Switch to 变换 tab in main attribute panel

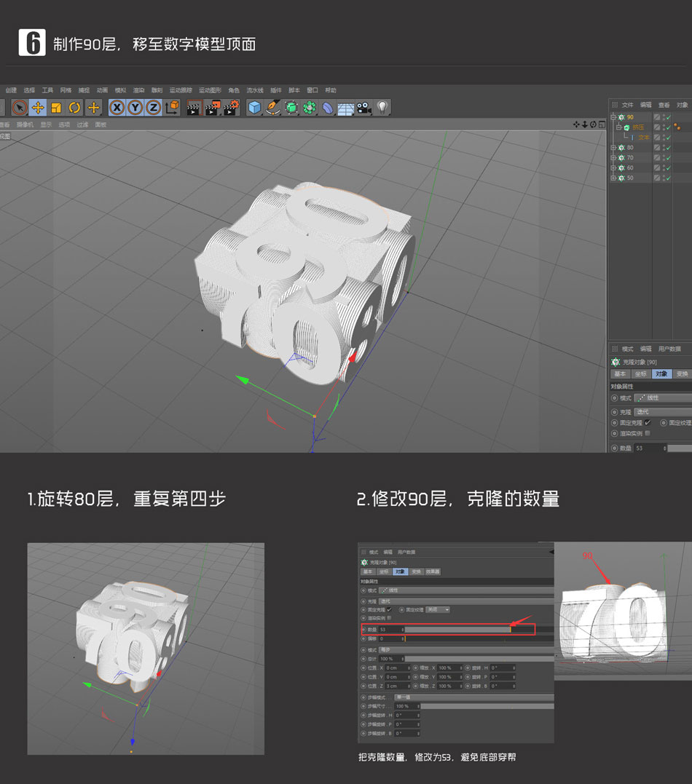(x=682, y=374)
